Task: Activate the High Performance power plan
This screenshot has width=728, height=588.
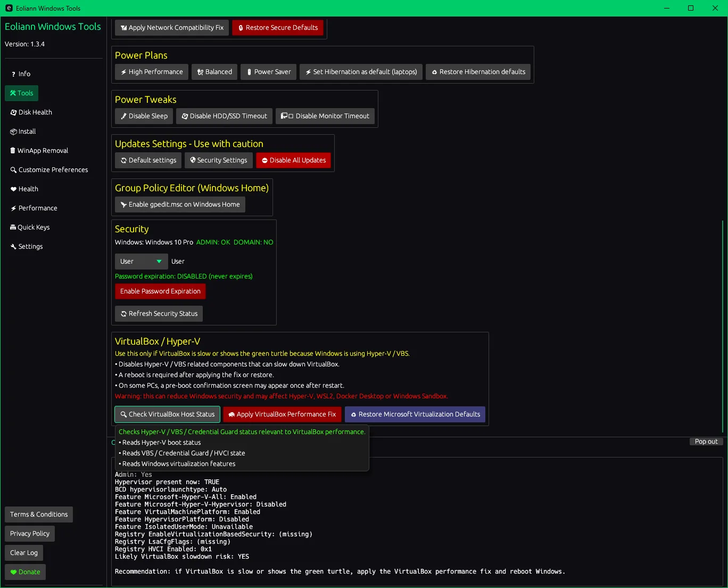Action: click(x=152, y=72)
